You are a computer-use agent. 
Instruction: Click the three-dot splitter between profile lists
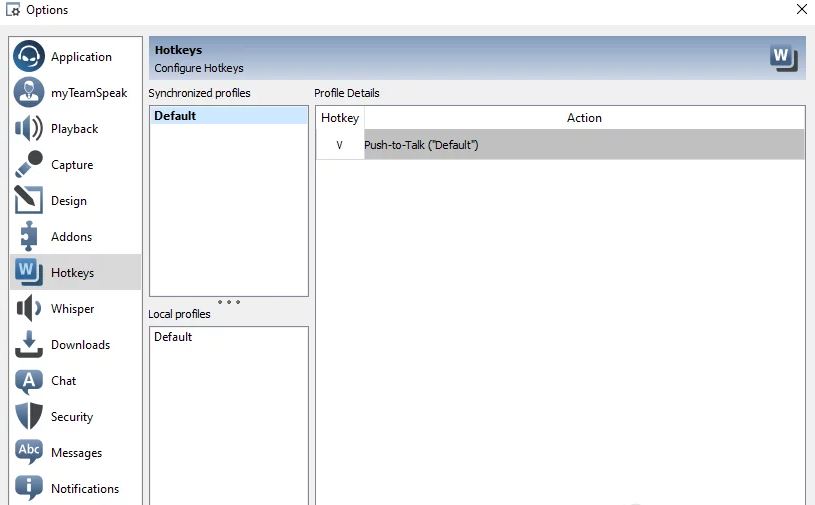click(229, 302)
